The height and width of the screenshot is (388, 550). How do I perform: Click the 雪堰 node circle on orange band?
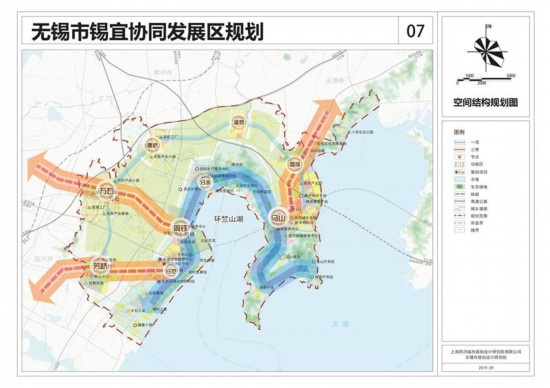click(x=295, y=164)
